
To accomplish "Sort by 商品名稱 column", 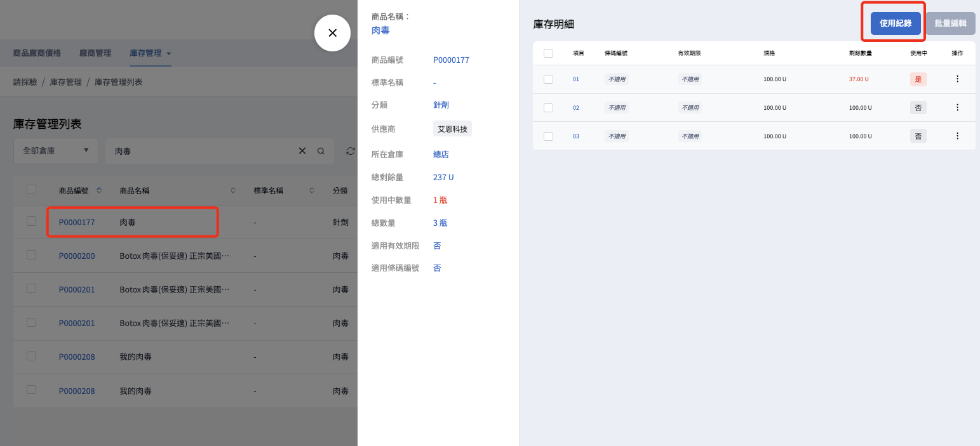I will coord(232,190).
